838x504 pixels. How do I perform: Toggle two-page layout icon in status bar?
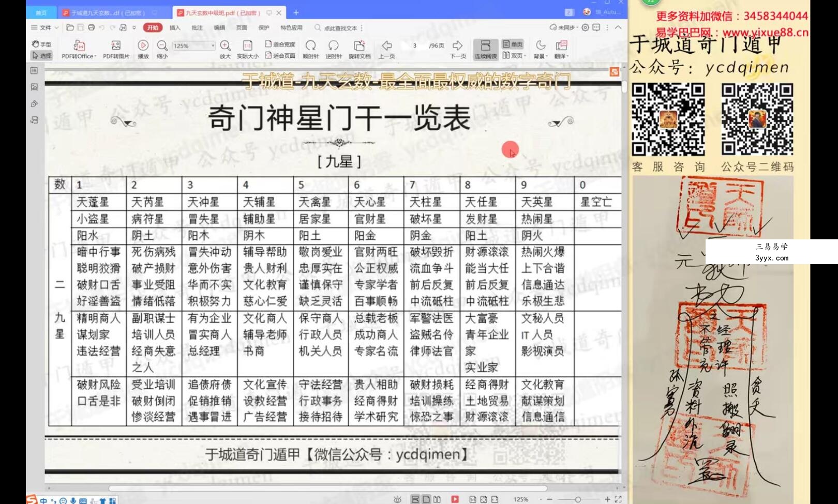[x=437, y=499]
